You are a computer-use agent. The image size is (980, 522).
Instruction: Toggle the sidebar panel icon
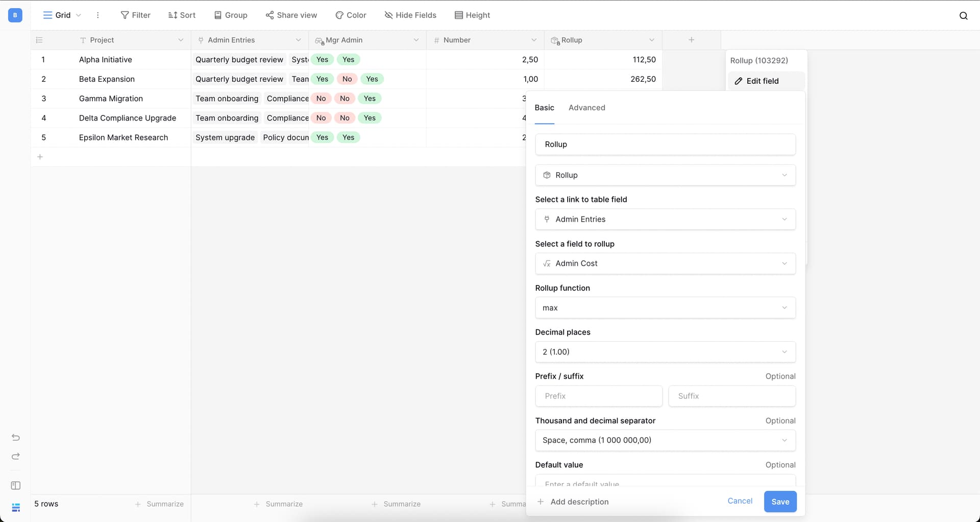(x=16, y=485)
